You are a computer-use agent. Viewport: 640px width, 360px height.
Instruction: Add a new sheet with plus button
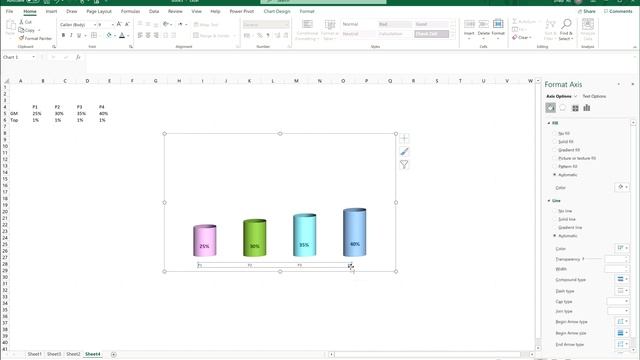[x=113, y=354]
